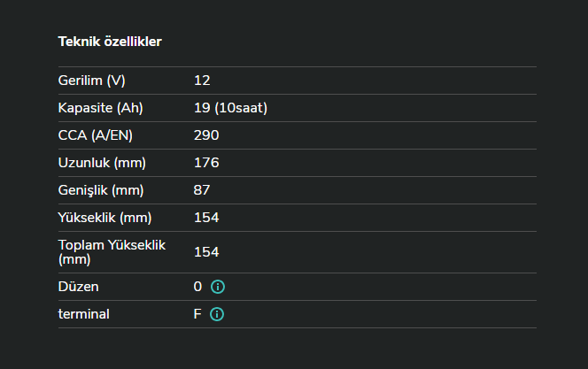Click the info icon beside terminal value
This screenshot has width=588, height=369.
(x=217, y=314)
